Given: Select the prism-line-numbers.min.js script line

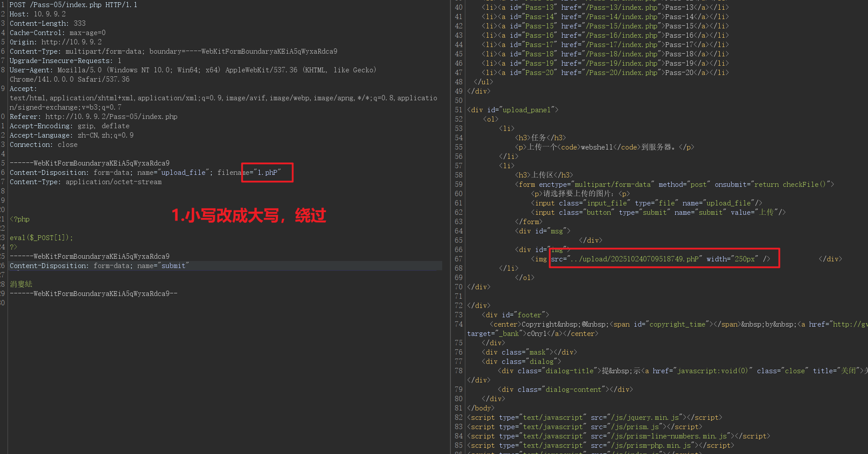Looking at the screenshot, I should pos(618,436).
